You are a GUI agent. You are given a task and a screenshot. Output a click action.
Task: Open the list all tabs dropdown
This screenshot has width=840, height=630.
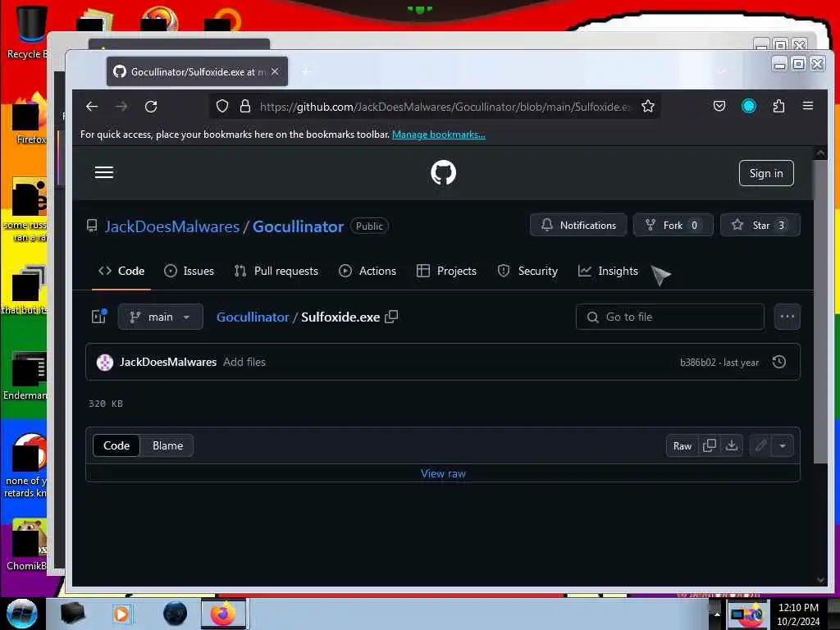tap(722, 71)
